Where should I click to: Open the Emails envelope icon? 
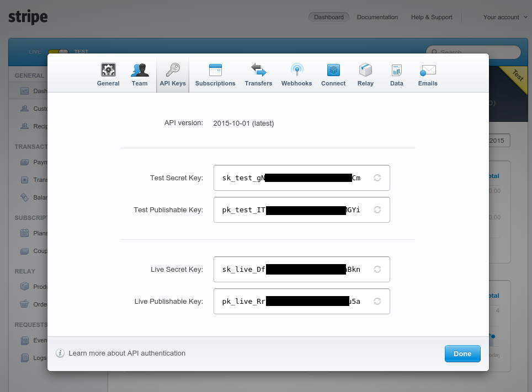pos(428,70)
